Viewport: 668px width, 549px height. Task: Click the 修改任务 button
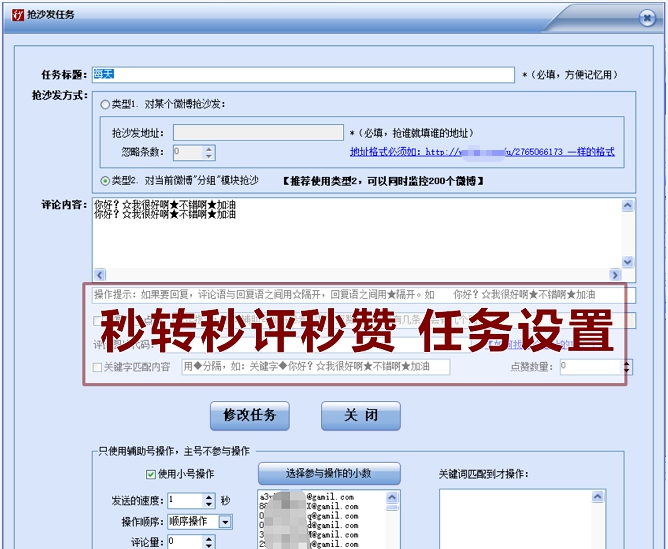(x=250, y=416)
